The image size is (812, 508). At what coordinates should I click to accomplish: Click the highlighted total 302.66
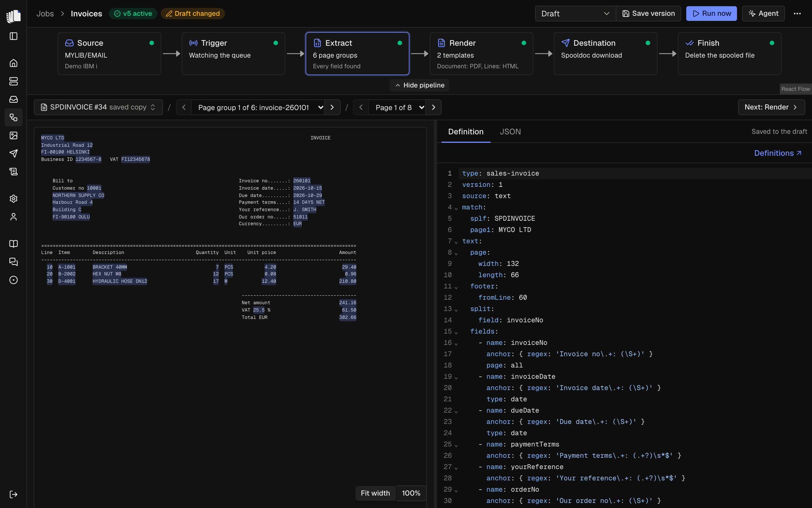348,317
